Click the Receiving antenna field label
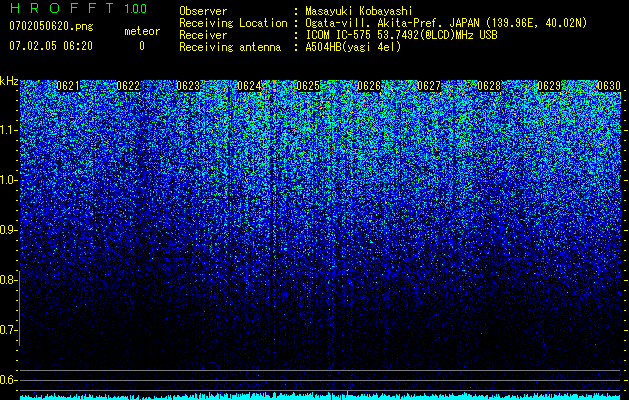629x400 pixels. coord(230,47)
